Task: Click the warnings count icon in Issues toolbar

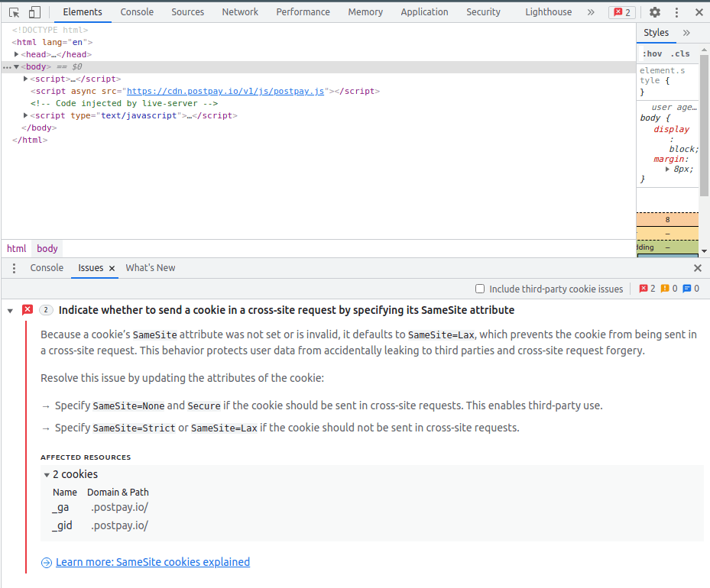Action: click(x=665, y=289)
